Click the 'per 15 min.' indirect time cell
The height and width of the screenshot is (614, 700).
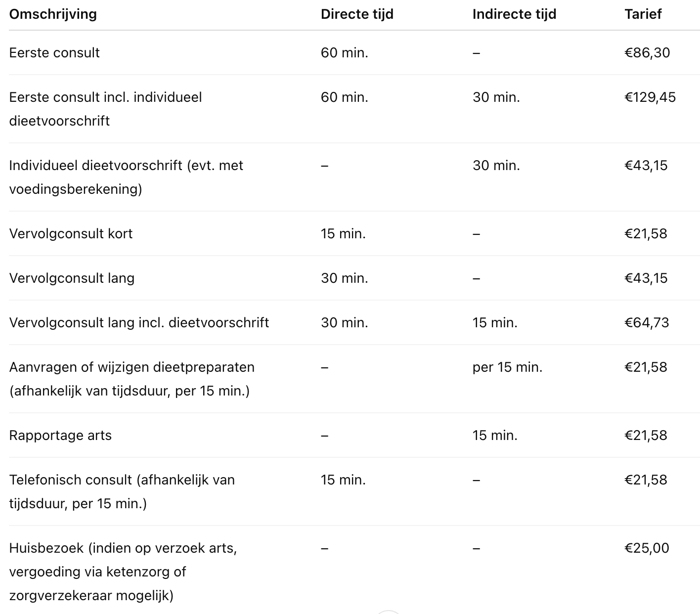tap(507, 367)
